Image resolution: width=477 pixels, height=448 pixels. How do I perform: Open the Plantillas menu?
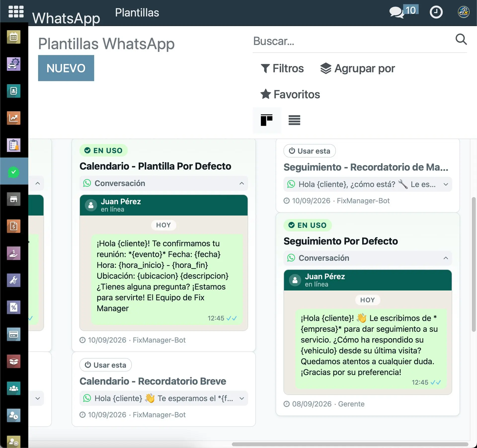tap(137, 13)
